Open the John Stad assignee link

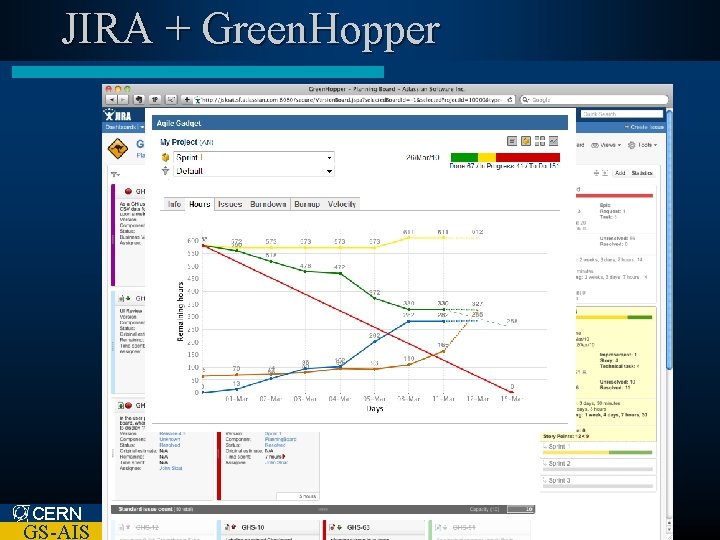point(170,468)
